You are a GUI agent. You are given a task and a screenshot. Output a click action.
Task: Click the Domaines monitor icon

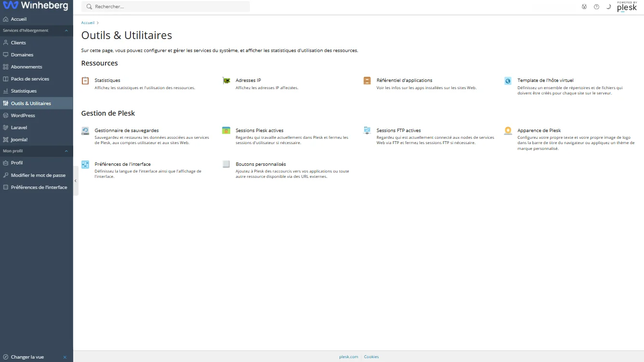6,55
